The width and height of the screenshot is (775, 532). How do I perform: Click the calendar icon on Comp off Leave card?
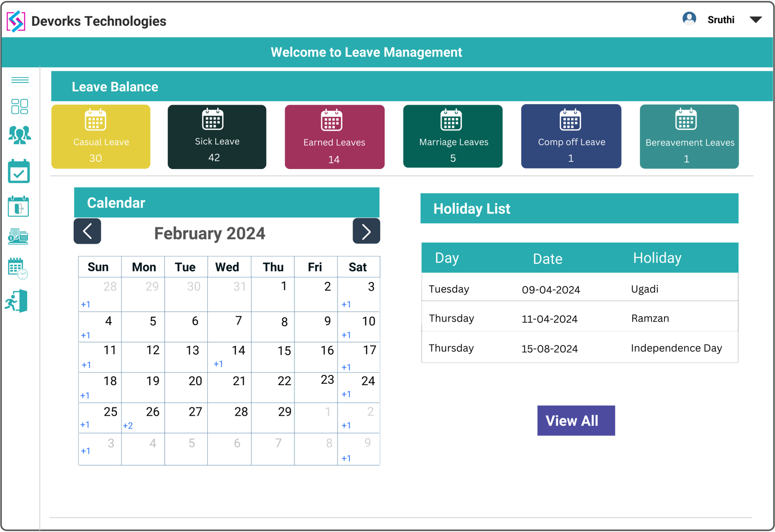[571, 121]
